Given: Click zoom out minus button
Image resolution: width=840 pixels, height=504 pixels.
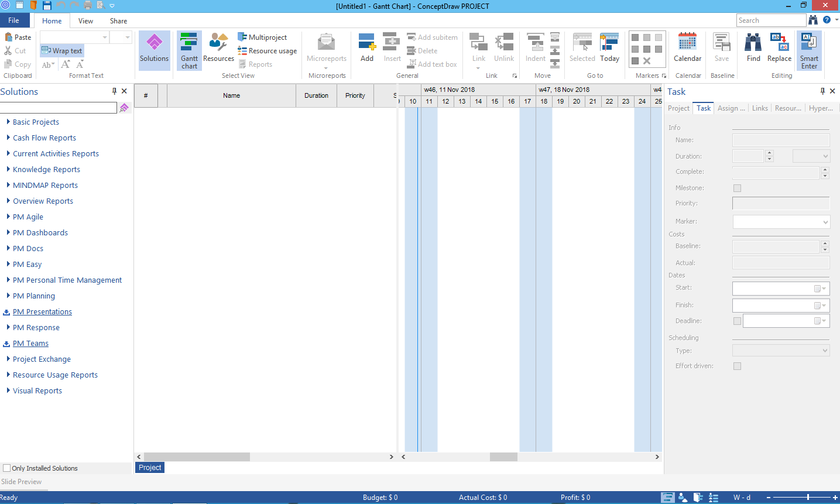Looking at the screenshot, I should (769, 497).
